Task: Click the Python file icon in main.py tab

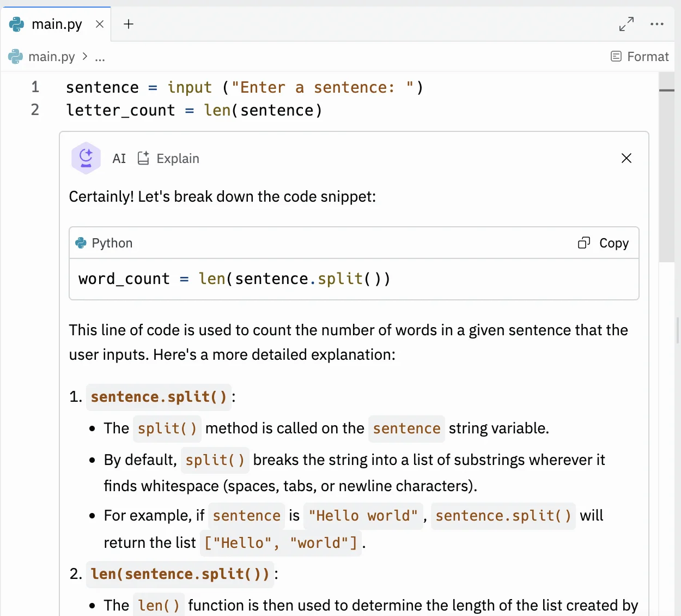Action: [17, 24]
